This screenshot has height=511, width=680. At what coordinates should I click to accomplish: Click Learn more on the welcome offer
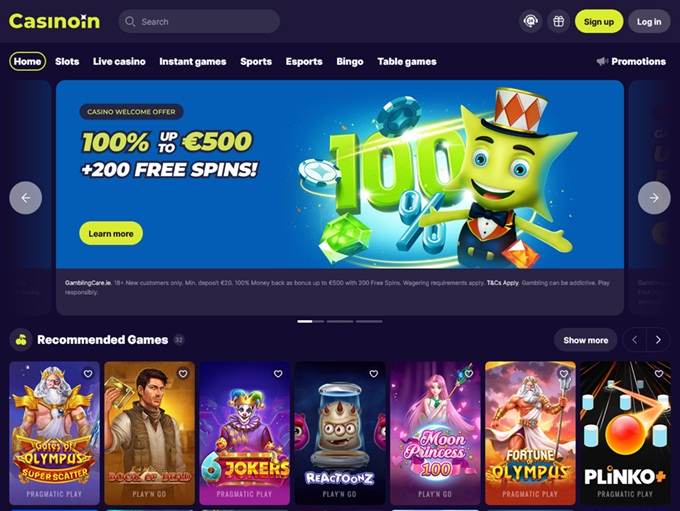coord(111,233)
